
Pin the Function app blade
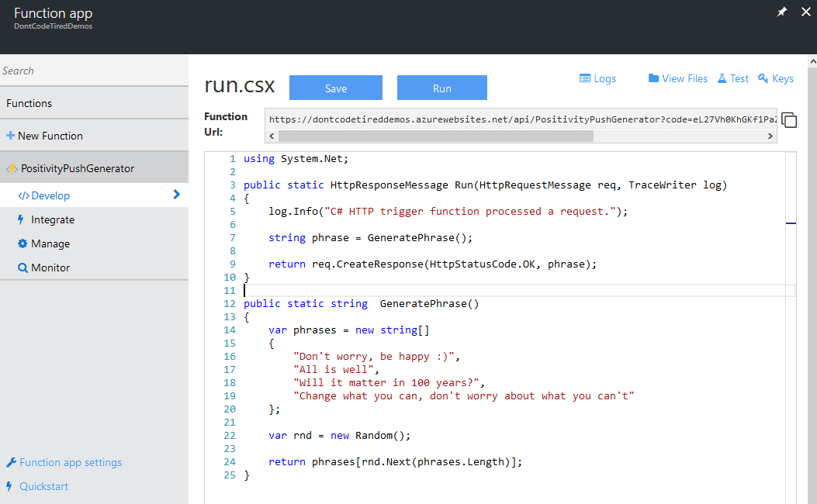[782, 12]
